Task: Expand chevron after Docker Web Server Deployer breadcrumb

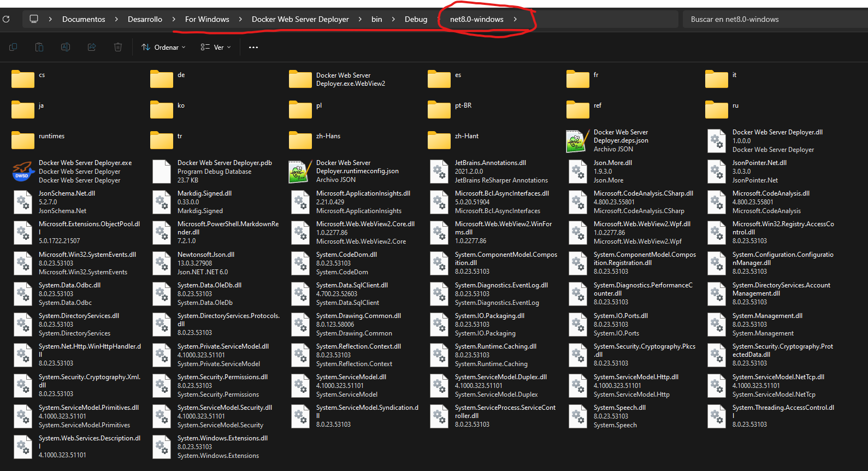Action: [x=360, y=19]
